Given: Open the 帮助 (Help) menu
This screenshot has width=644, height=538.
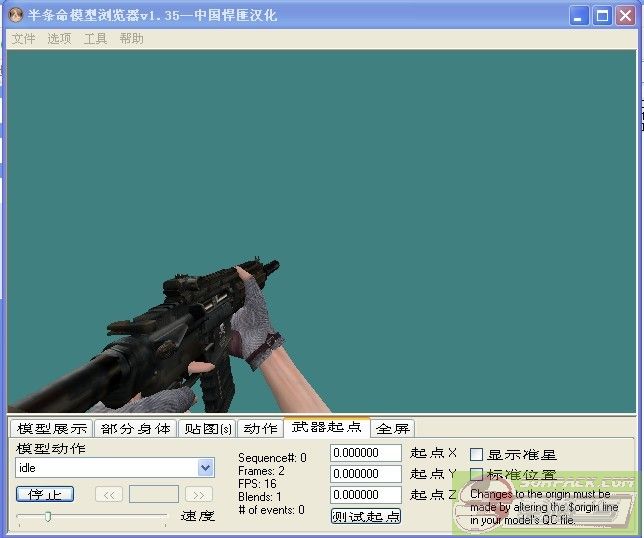Looking at the screenshot, I should [131, 39].
